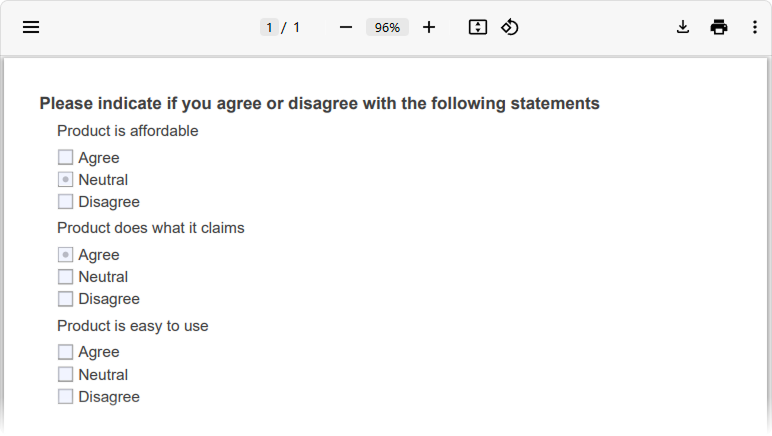The width and height of the screenshot is (772, 436).
Task: Click the zoom in plus icon
Action: (429, 27)
